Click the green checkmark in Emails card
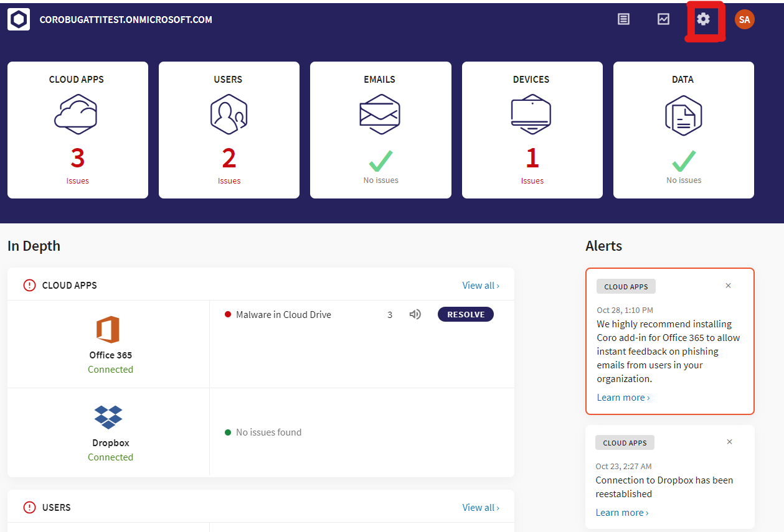This screenshot has width=784, height=532. 380,161
